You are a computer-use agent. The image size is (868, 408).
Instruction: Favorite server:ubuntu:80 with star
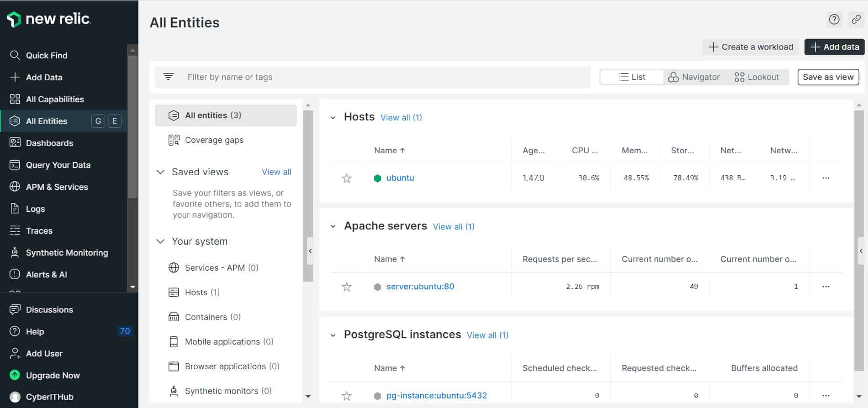[x=347, y=287]
